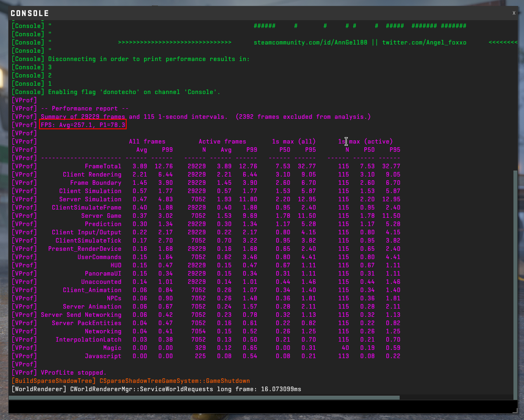Viewport: 524px width, 420px height.
Task: Click the Javascript row label
Action: (x=103, y=356)
